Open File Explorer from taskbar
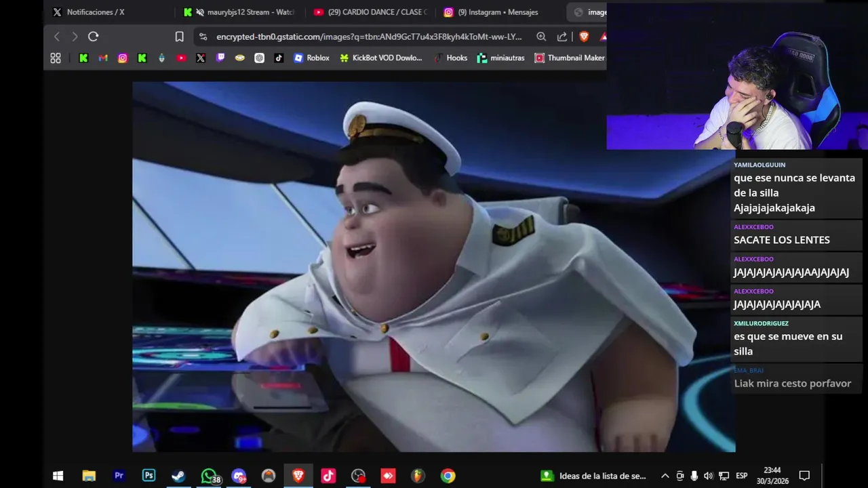Image resolution: width=868 pixels, height=488 pixels. [x=89, y=476]
